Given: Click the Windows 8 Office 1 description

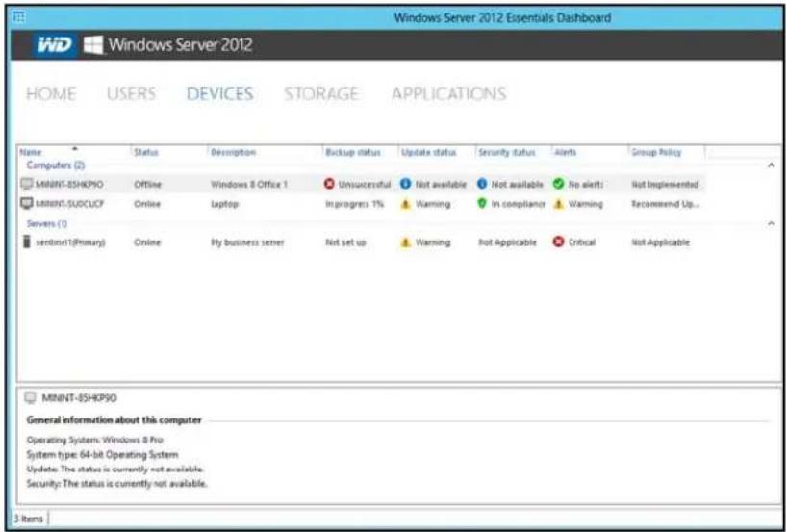Looking at the screenshot, I should point(249,185).
